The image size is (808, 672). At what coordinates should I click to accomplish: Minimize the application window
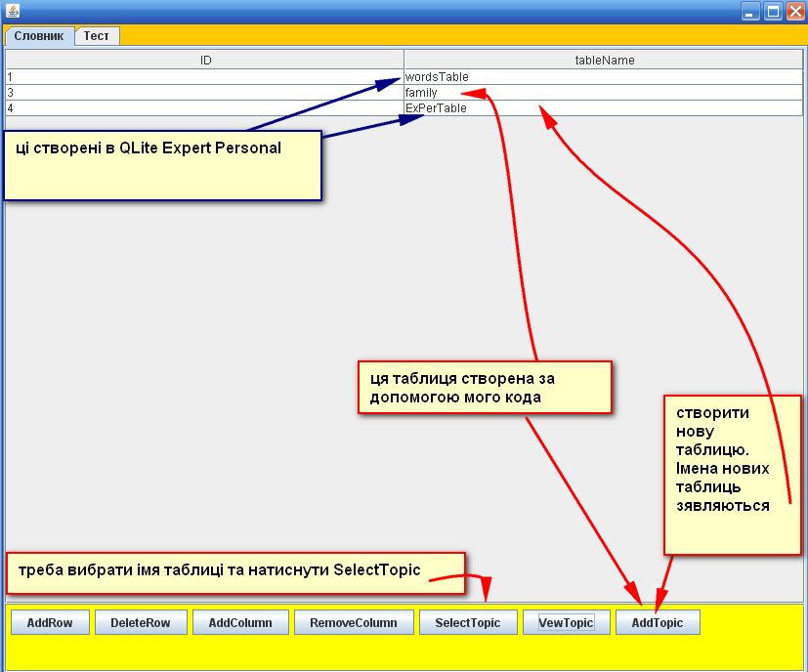click(x=750, y=12)
